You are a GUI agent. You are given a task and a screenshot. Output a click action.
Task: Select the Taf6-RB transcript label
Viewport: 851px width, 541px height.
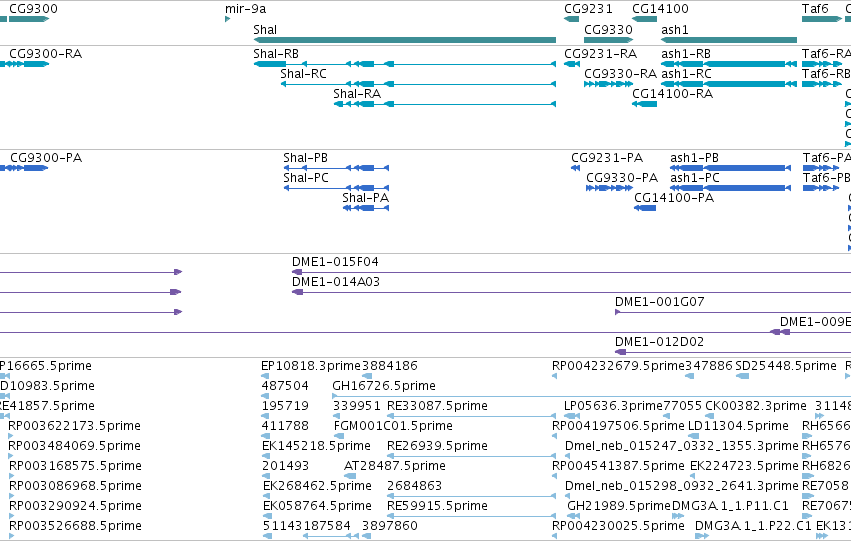pyautogui.click(x=826, y=74)
